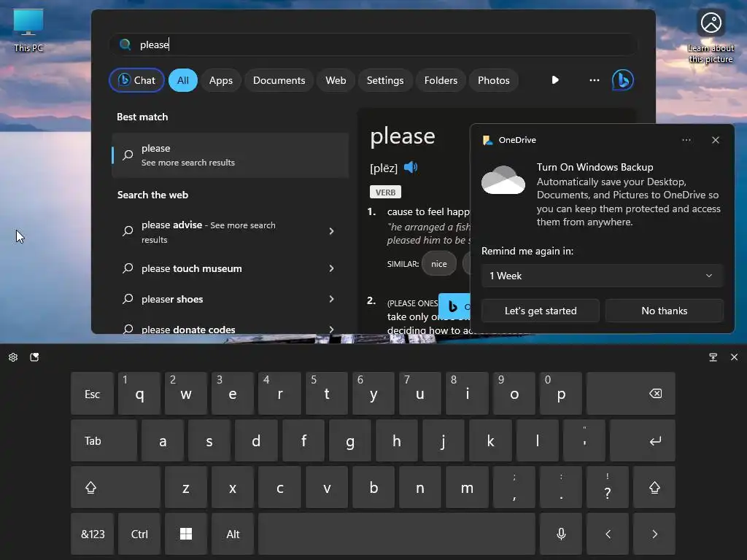
Task: Toggle the right Shift key
Action: (654, 487)
